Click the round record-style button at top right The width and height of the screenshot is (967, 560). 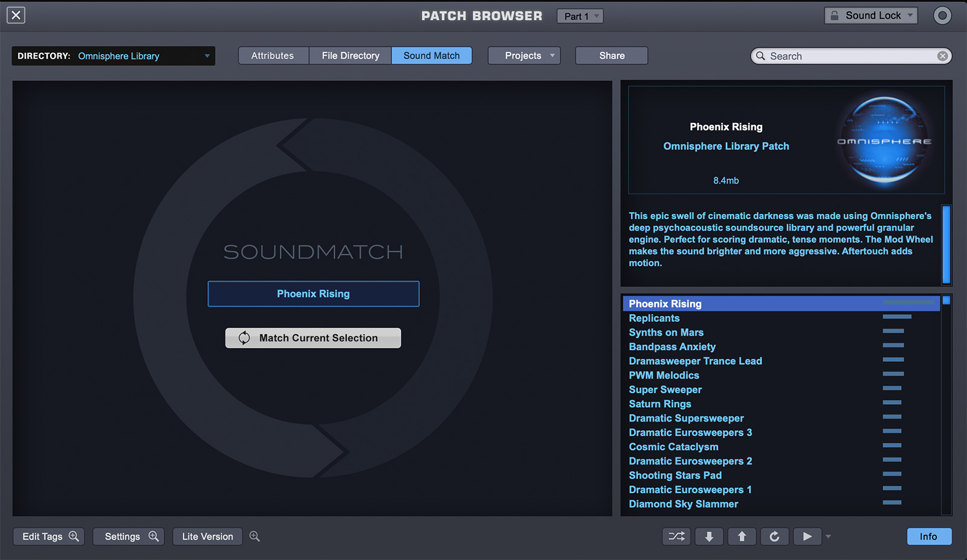click(x=942, y=16)
